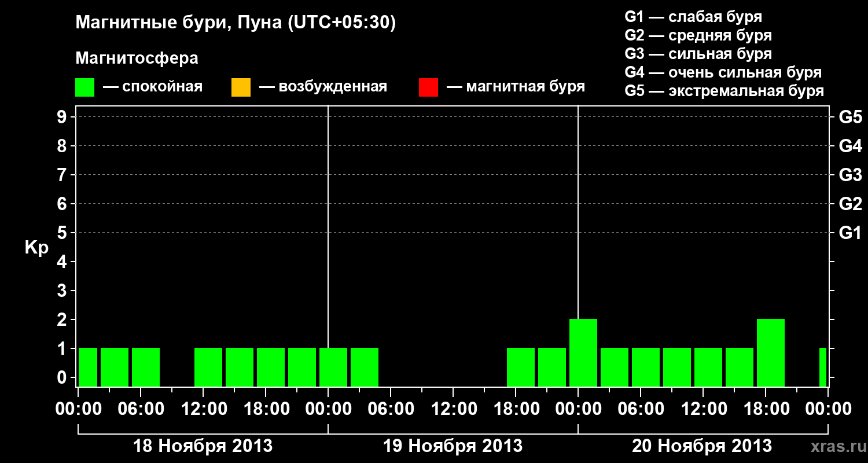
Task: Click the G5 storm level label on right axis
Action: pyautogui.click(x=851, y=117)
